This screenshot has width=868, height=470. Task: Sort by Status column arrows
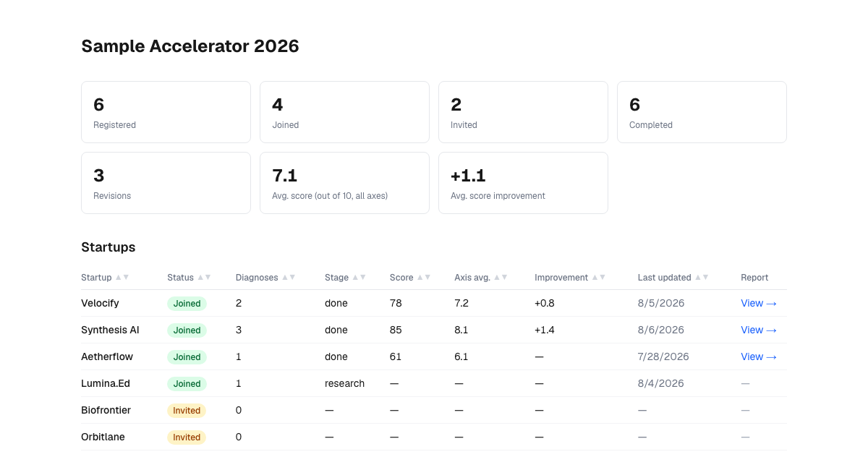[x=204, y=277]
